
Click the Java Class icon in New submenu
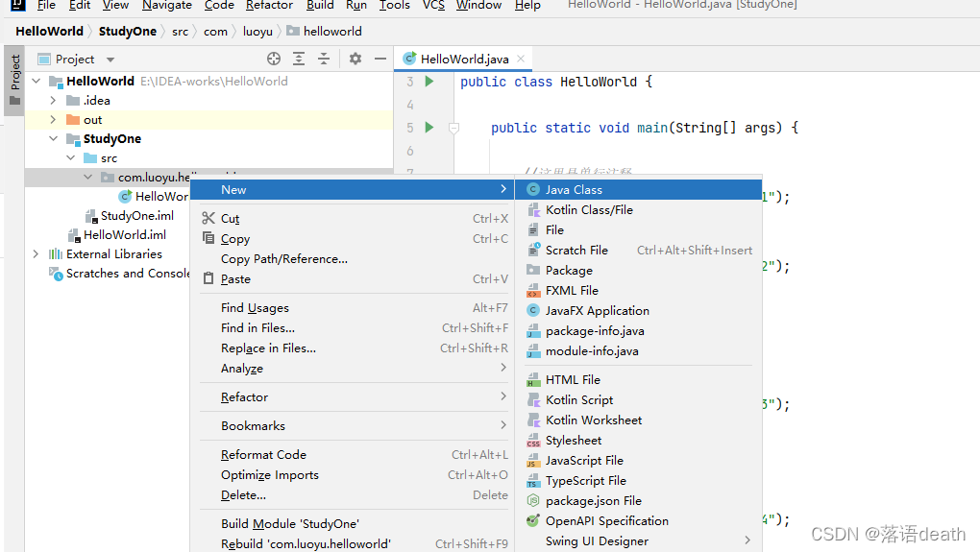(x=533, y=189)
